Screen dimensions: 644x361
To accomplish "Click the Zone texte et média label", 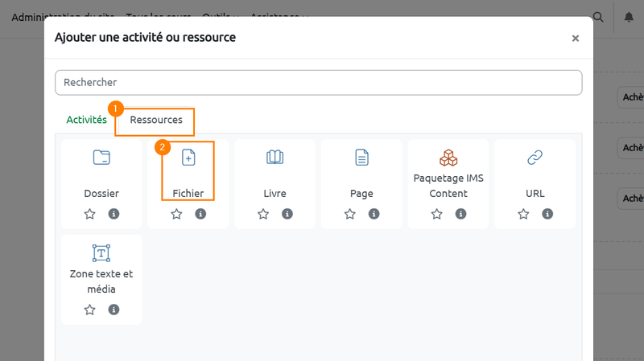I will point(101,281).
